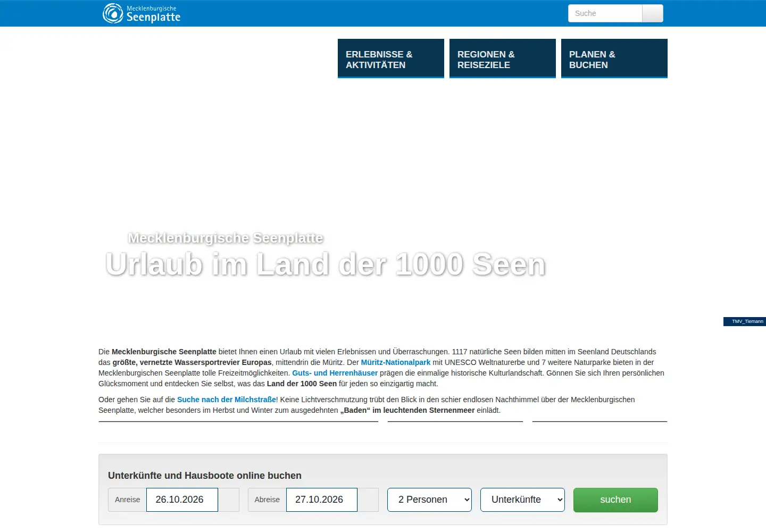Open the Suche nach der Milchstraße link
766x532 pixels.
coord(227,400)
